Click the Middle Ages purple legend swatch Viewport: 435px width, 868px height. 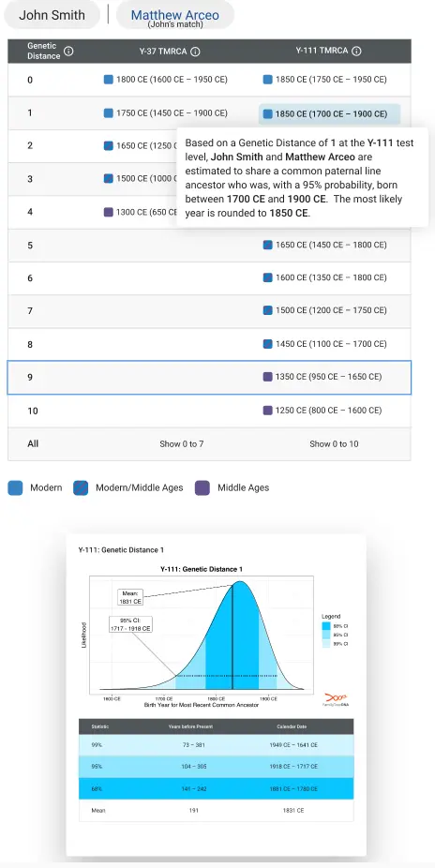click(x=202, y=487)
